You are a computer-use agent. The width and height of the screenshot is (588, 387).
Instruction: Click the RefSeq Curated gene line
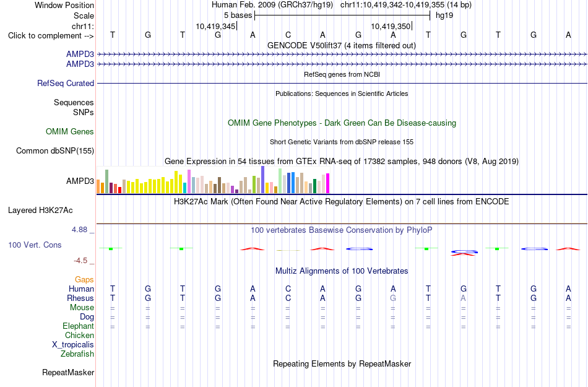342,83
